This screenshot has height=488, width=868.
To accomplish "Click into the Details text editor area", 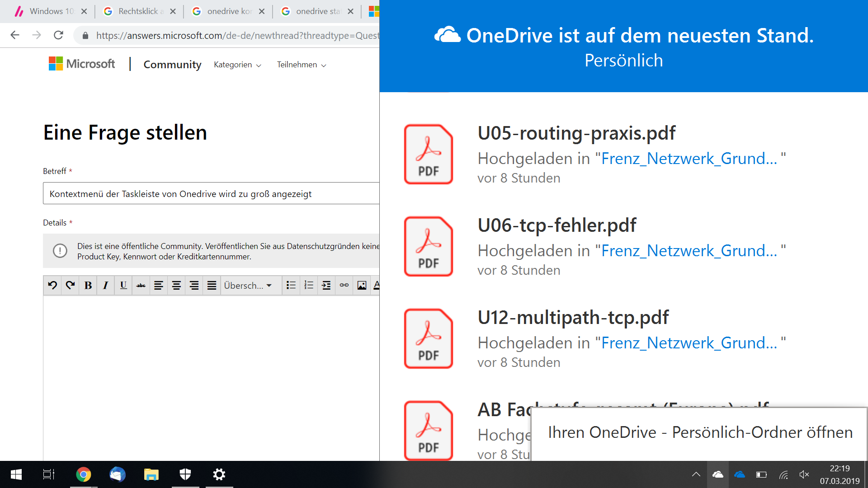I will (x=211, y=378).
